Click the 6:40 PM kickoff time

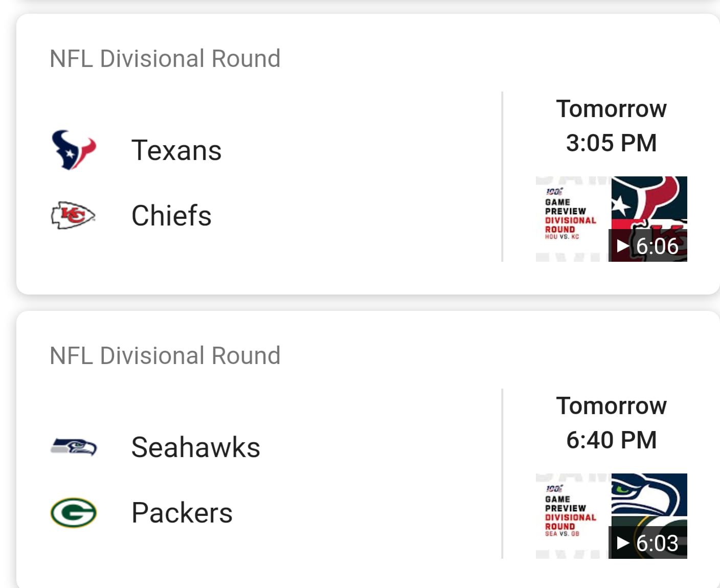point(611,440)
